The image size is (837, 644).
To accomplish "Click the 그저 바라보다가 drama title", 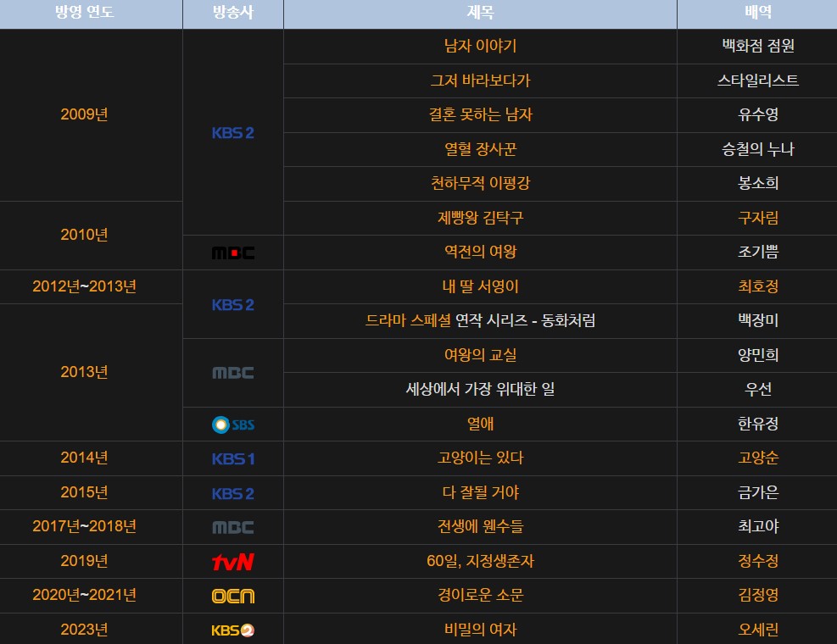I will click(479, 81).
